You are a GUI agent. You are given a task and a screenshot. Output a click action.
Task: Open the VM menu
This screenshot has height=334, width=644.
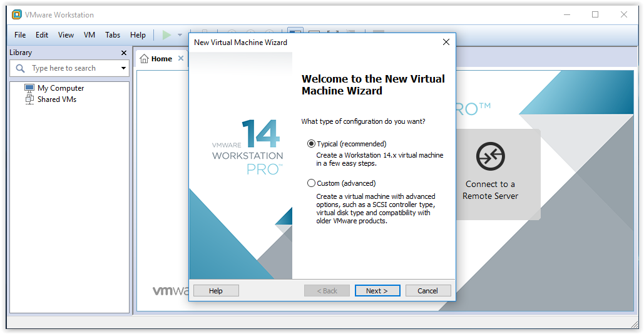point(89,35)
